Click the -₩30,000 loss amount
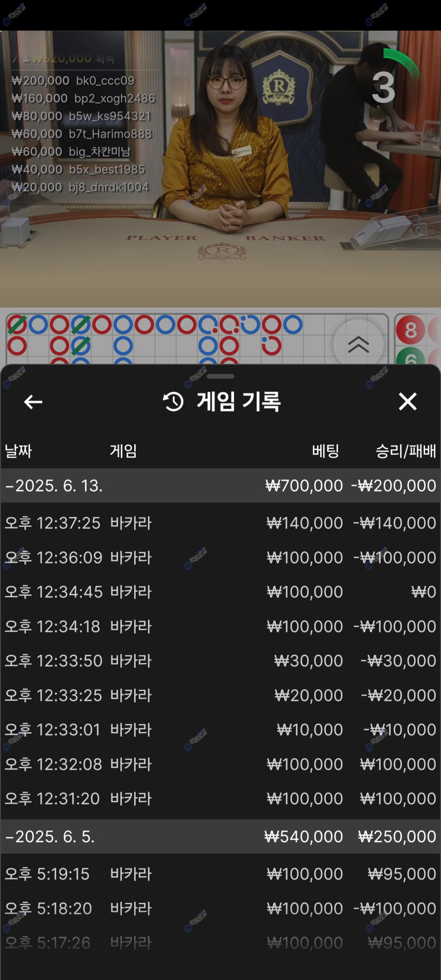The height and width of the screenshot is (980, 441). 398,661
